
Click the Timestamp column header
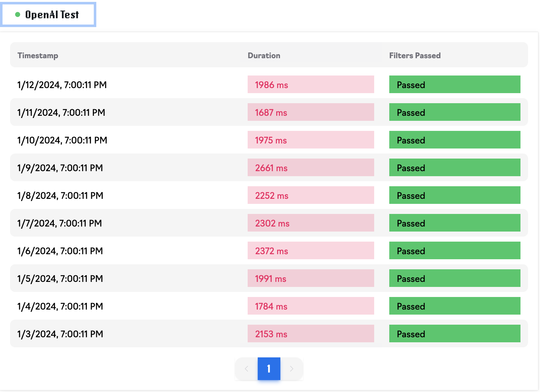(38, 56)
